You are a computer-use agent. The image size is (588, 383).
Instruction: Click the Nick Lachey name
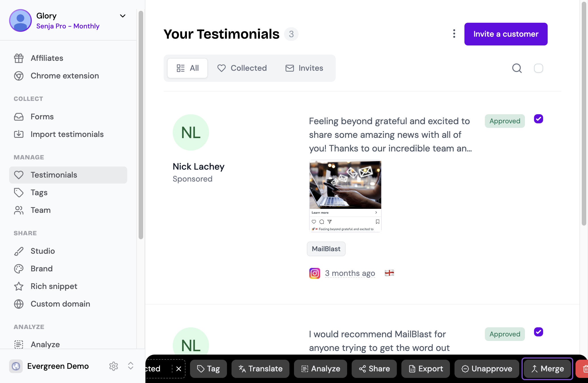click(199, 166)
